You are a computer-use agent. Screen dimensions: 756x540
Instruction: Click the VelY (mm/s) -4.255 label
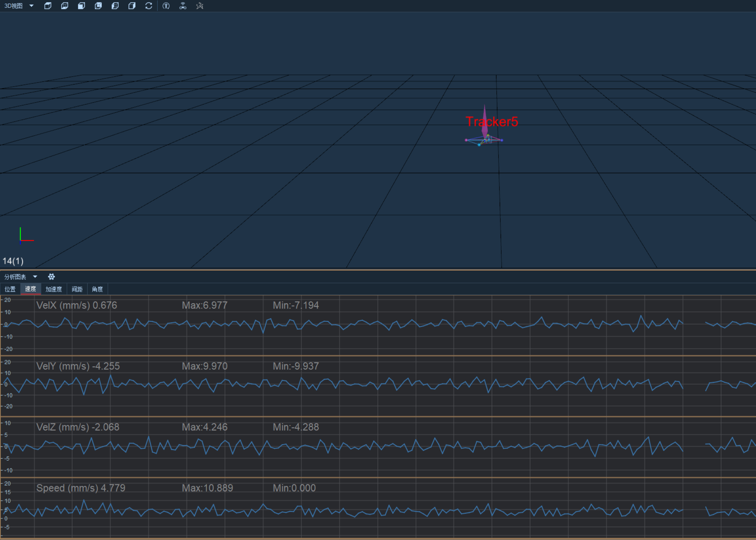pyautogui.click(x=78, y=366)
